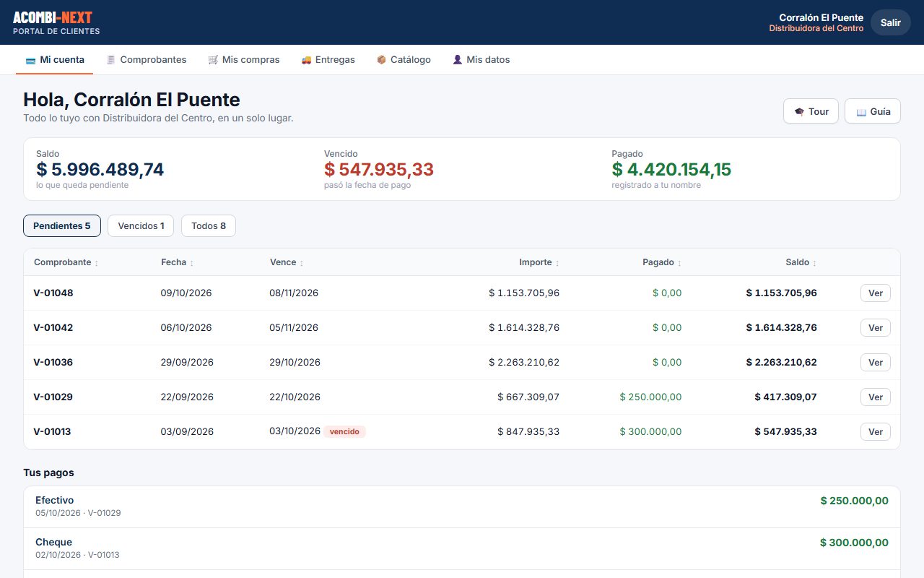
Task: Sort by Vence column arrow
Action: (302, 263)
